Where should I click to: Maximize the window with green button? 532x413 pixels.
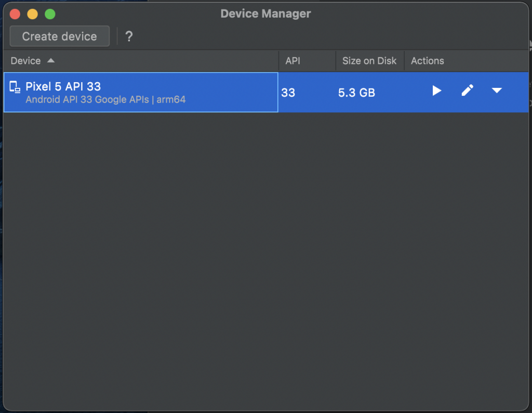(50, 15)
